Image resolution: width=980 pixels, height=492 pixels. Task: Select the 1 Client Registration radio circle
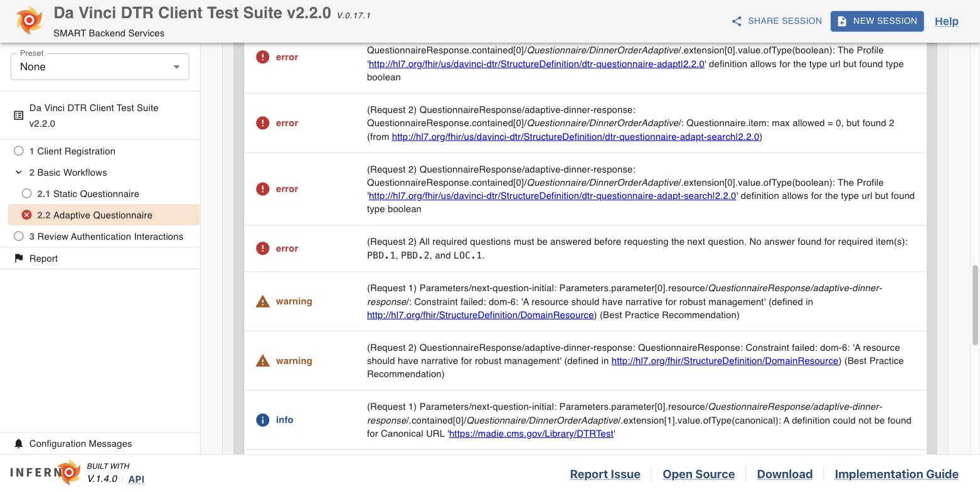[19, 151]
